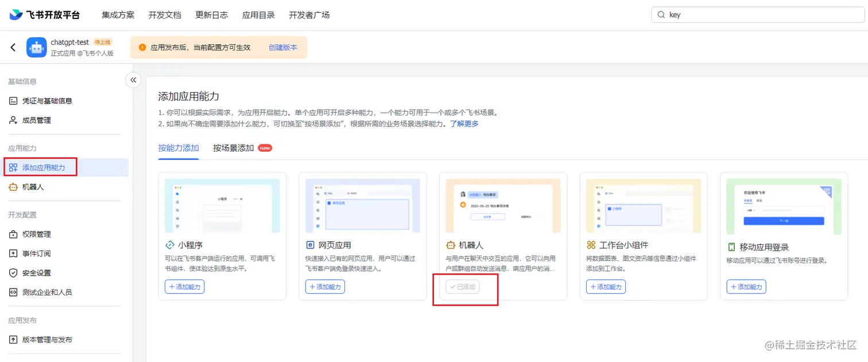868x362 pixels.
Task: Click the 凭证与基础信息 sidebar icon
Action: 13,101
